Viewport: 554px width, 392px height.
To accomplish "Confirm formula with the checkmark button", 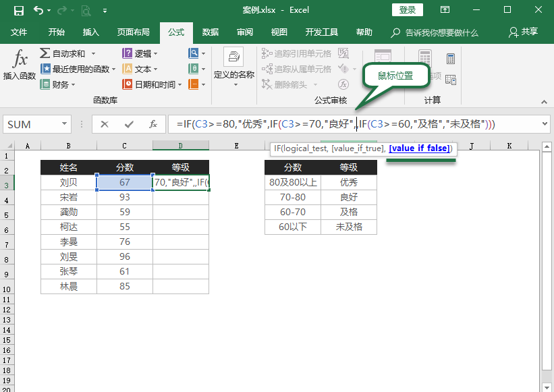I will [x=129, y=124].
